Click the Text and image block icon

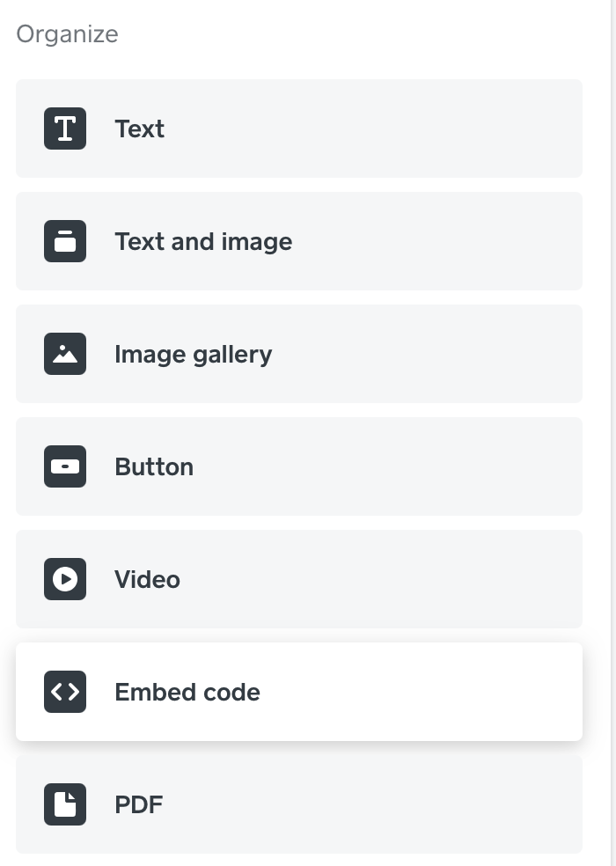pyautogui.click(x=64, y=241)
